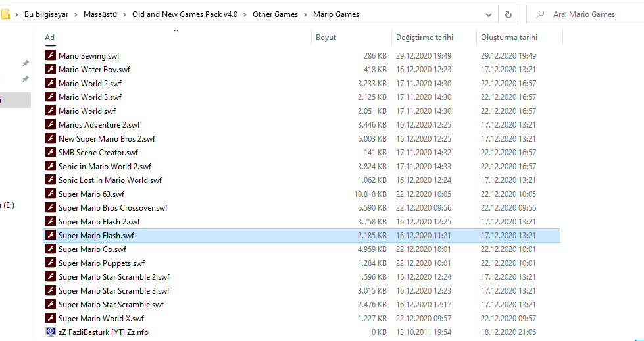Viewport: 644px width, 341px height.
Task: Select file name Mario Sewing.swf
Action: [x=89, y=55]
